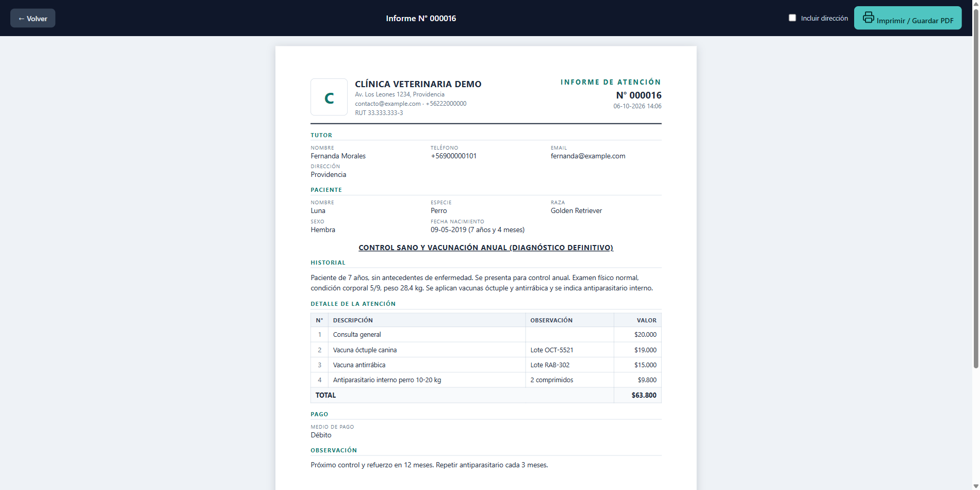The height and width of the screenshot is (490, 980).
Task: Click the phone number +56900000101
Action: 453,156
